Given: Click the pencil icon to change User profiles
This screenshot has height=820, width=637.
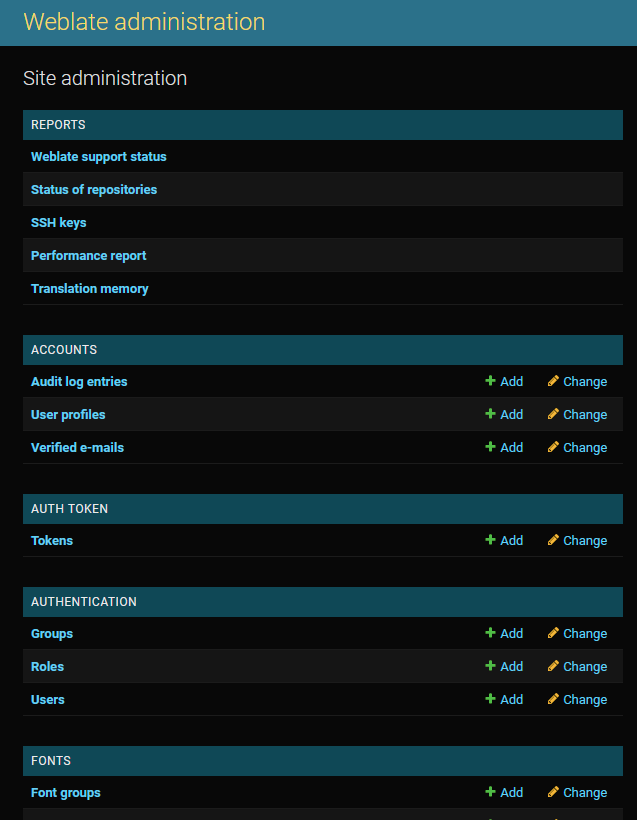Looking at the screenshot, I should (x=552, y=414).
